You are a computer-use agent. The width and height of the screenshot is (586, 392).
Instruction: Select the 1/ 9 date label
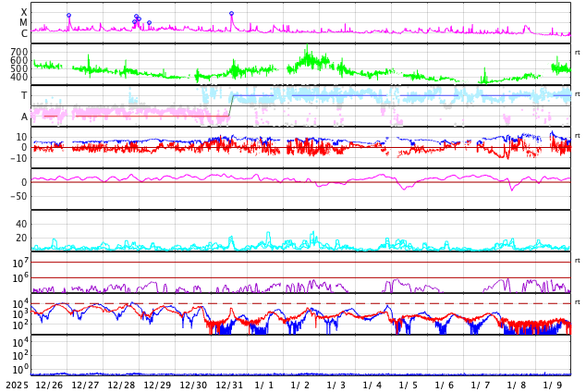(x=552, y=385)
